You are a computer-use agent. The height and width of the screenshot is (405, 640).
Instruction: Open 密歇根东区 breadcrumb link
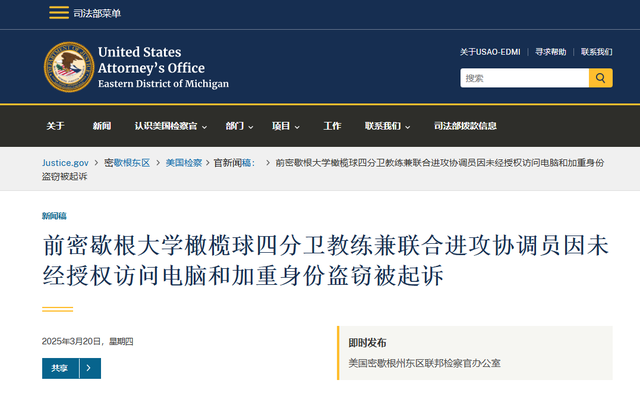[127, 163]
